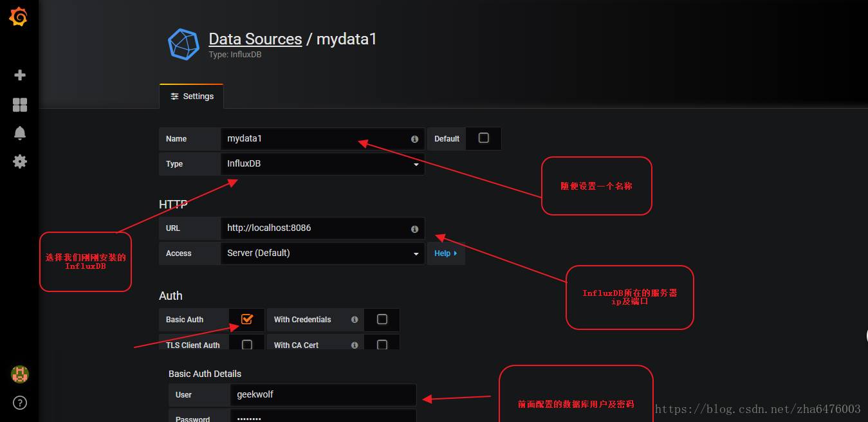This screenshot has width=868, height=422.
Task: Open the Grafana home logo
Action: [19, 17]
